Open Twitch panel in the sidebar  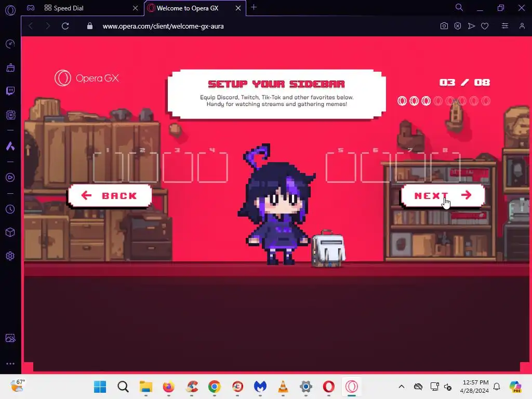(10, 91)
